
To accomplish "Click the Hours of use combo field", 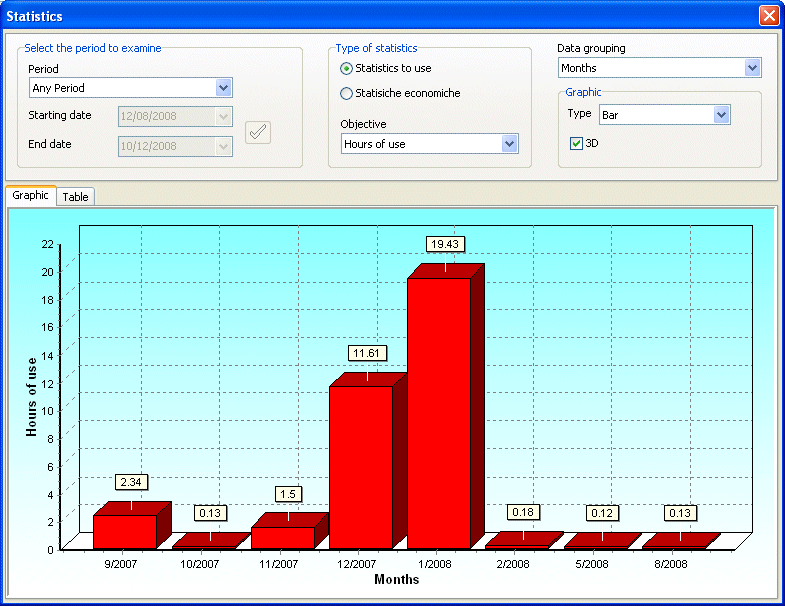I will [430, 144].
